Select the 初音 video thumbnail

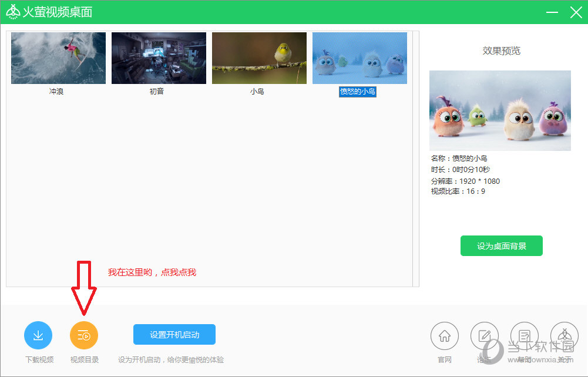[159, 58]
